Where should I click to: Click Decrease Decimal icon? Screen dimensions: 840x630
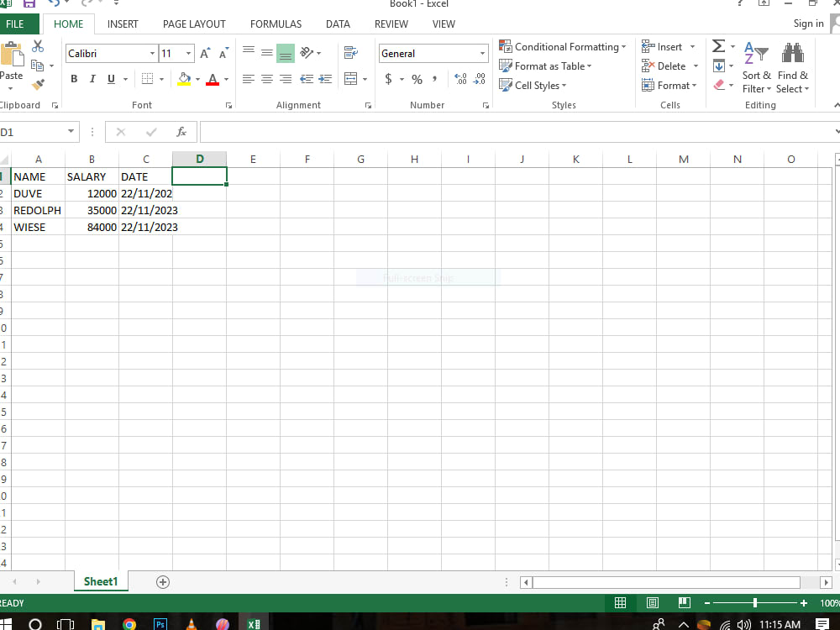pos(479,79)
